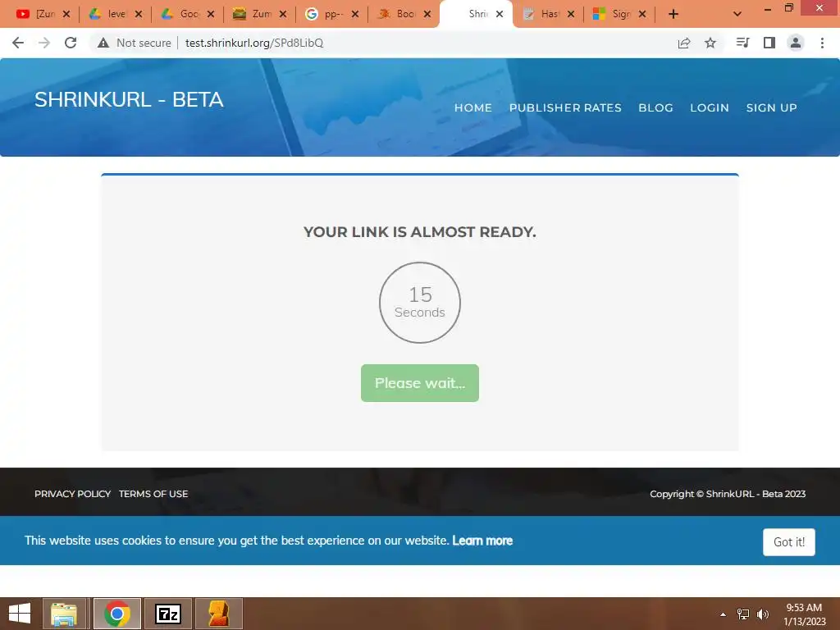840x630 pixels.
Task: Open a new browser tab
Action: click(673, 15)
